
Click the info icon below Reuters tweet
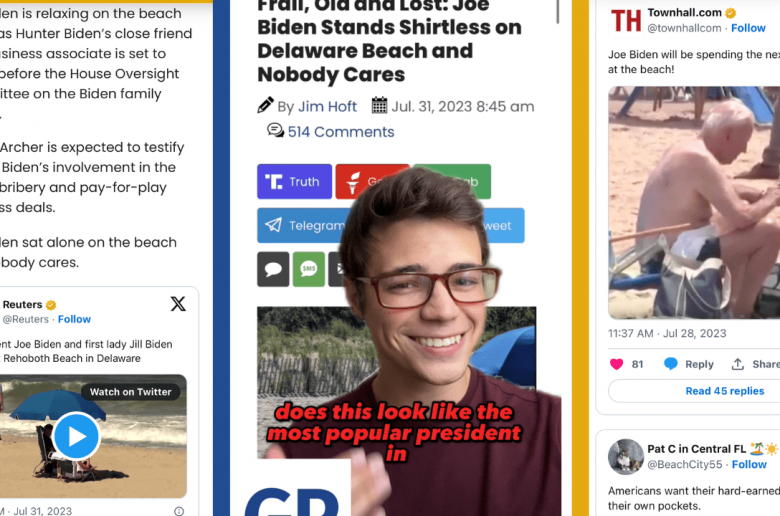tap(179, 511)
